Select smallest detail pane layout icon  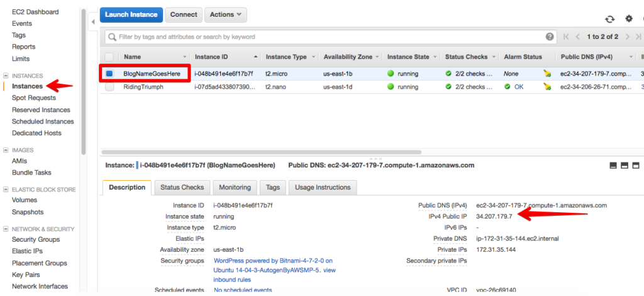click(x=613, y=165)
